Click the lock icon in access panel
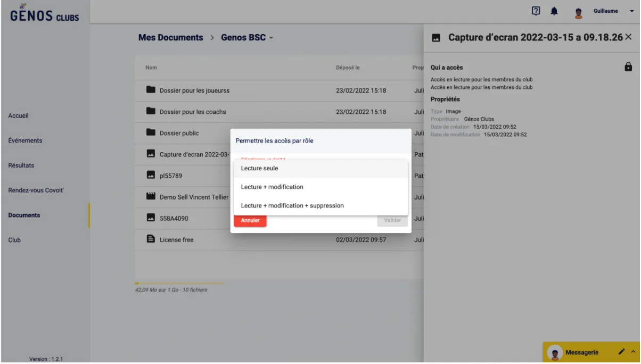This screenshot has height=364, width=641. 628,67
